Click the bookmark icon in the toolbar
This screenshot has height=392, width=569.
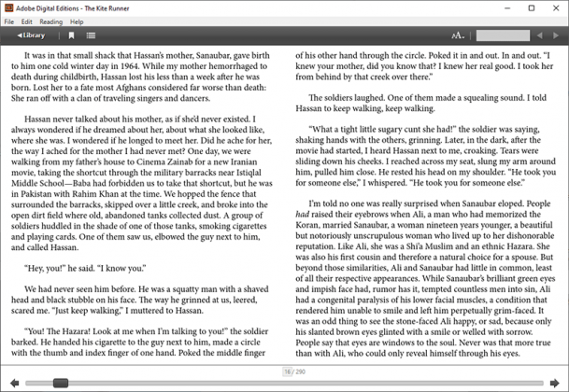click(x=71, y=35)
